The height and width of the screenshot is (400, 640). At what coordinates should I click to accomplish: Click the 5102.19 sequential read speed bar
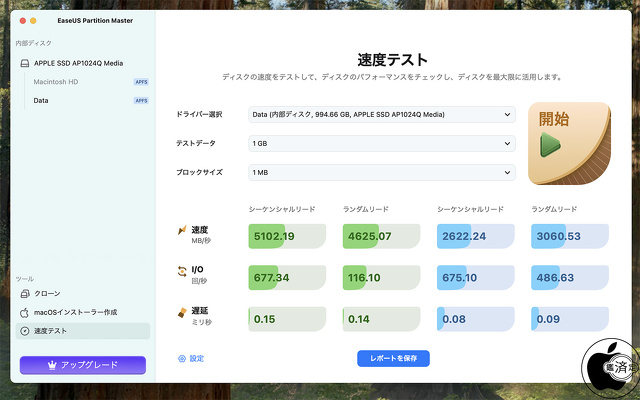point(287,236)
